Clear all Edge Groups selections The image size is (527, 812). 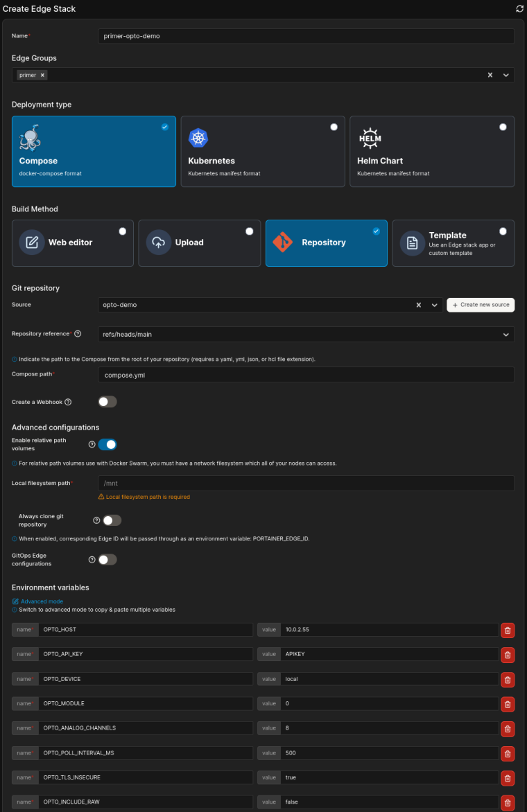click(x=490, y=75)
